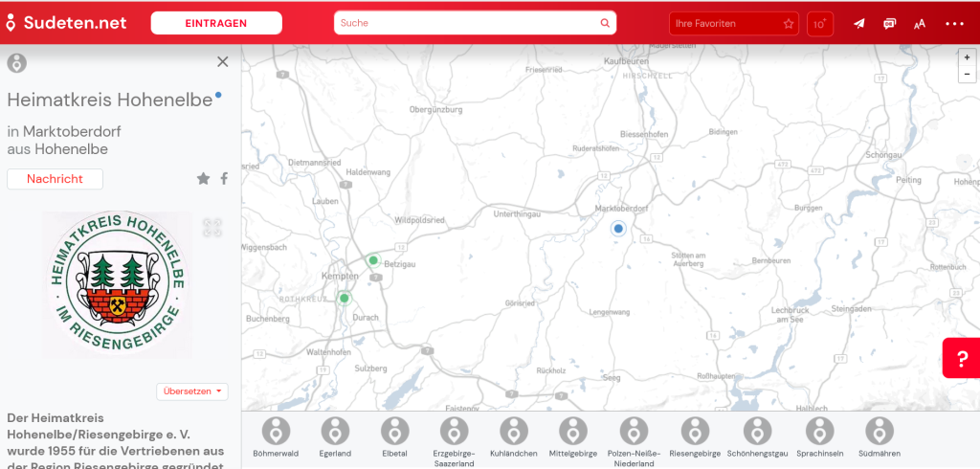
Task: Open the chat bubbles icon in header
Action: (x=889, y=24)
